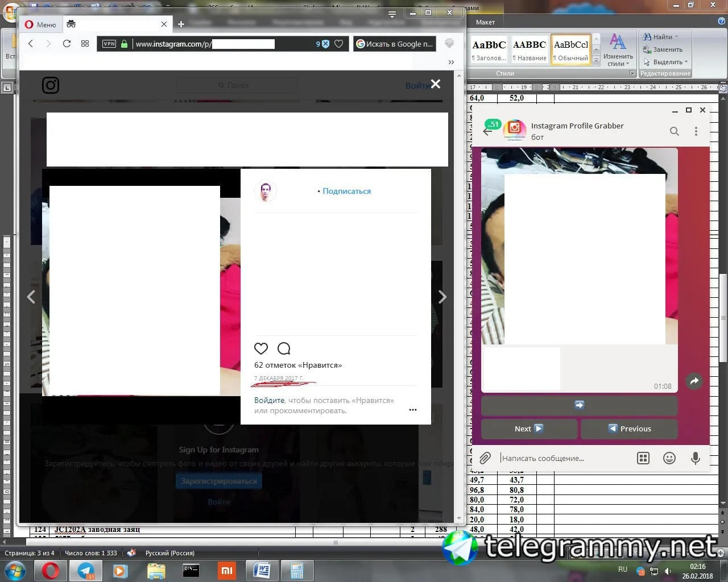Apply the Заголовок style in Word
This screenshot has width=728, height=582.
(x=489, y=49)
